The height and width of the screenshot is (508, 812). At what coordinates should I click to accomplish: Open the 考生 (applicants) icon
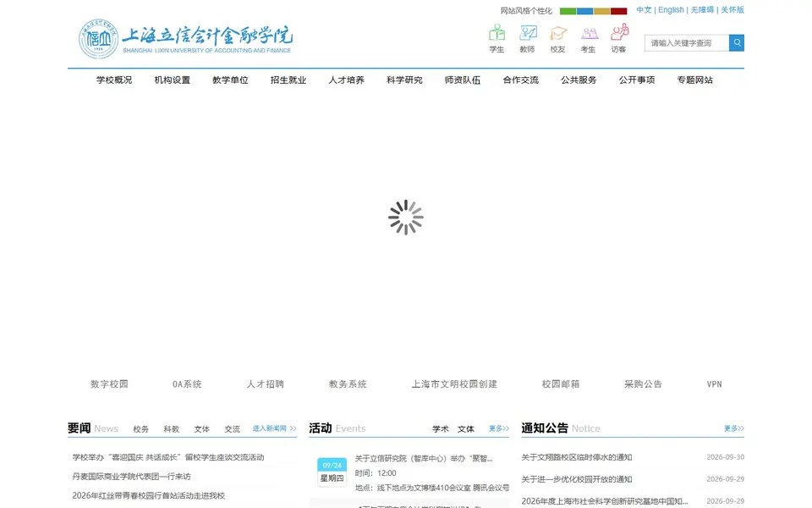pyautogui.click(x=589, y=38)
